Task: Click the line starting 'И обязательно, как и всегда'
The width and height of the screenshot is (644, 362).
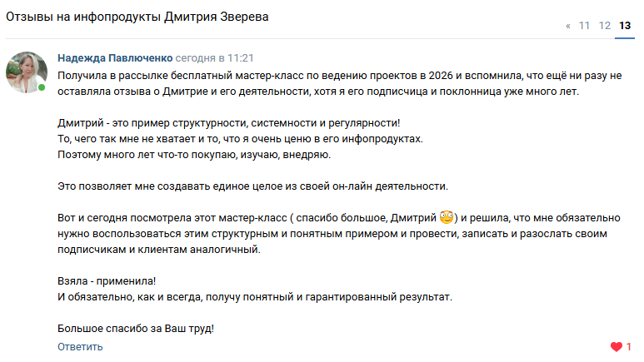Action: (x=255, y=297)
